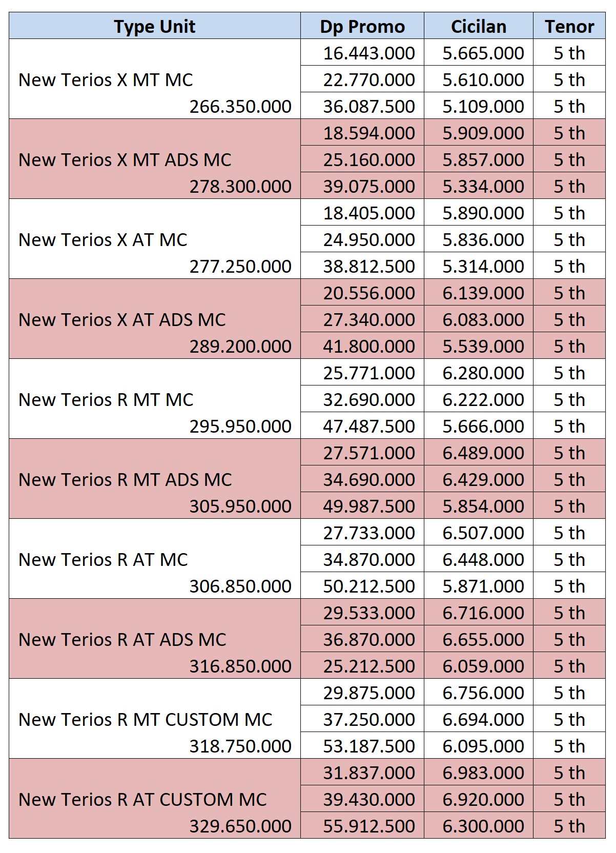This screenshot has width=616, height=853.
Task: Select the 329.650.000 price value
Action: tap(240, 826)
